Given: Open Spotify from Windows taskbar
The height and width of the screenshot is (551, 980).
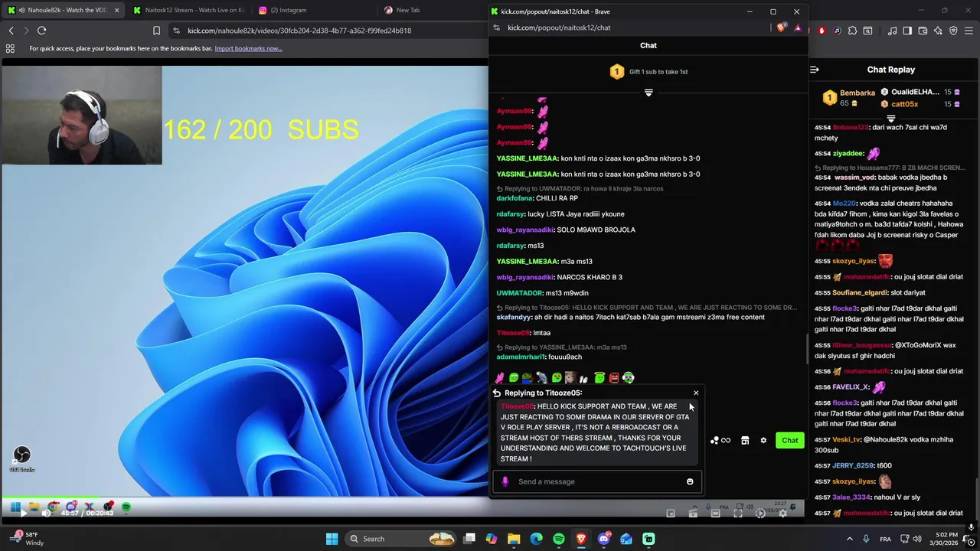Looking at the screenshot, I should click(x=559, y=539).
